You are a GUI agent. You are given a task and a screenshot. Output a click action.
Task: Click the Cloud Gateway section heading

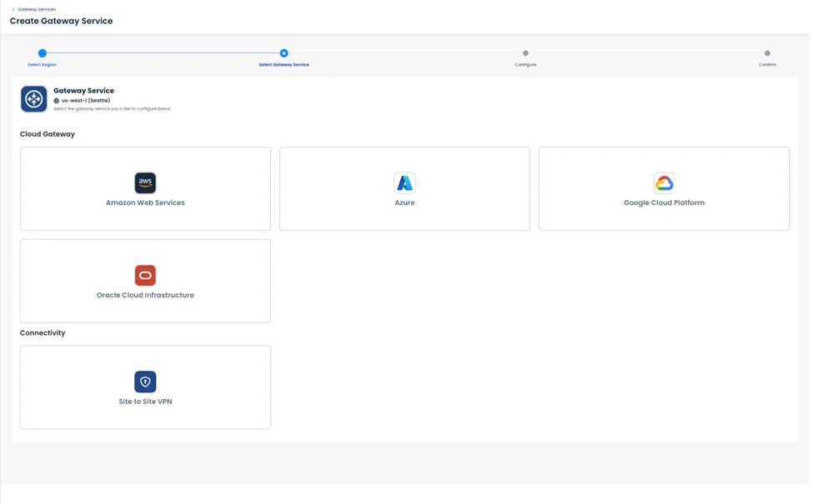[x=48, y=134]
